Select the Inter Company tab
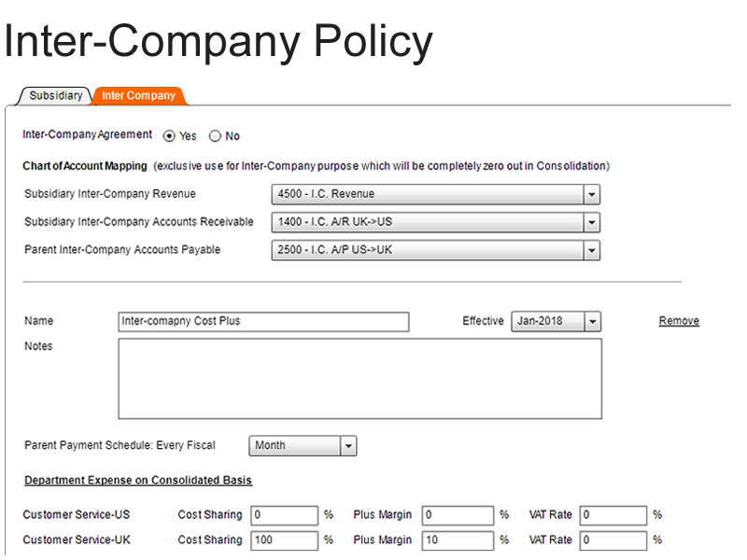Image resolution: width=747 pixels, height=560 pixels. click(138, 95)
